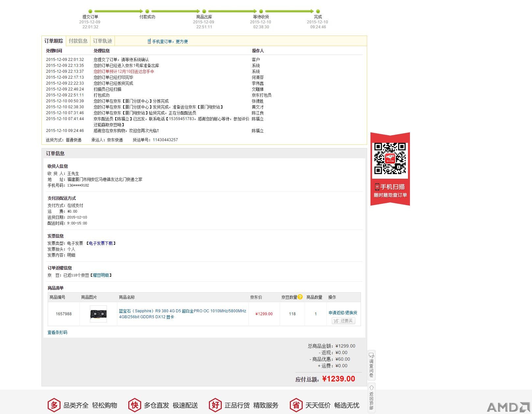Click the 承运人：京东快递 text
This screenshot has height=414, width=532.
[107, 140]
